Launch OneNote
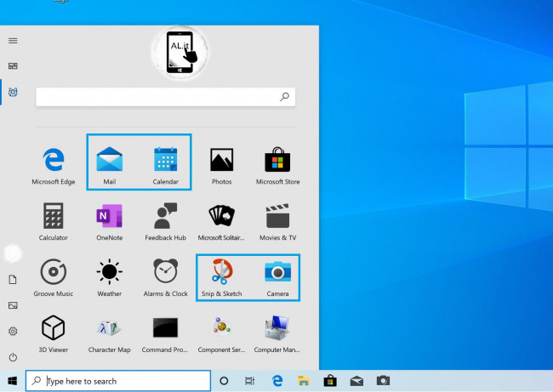This screenshot has height=392, width=553. point(110,222)
